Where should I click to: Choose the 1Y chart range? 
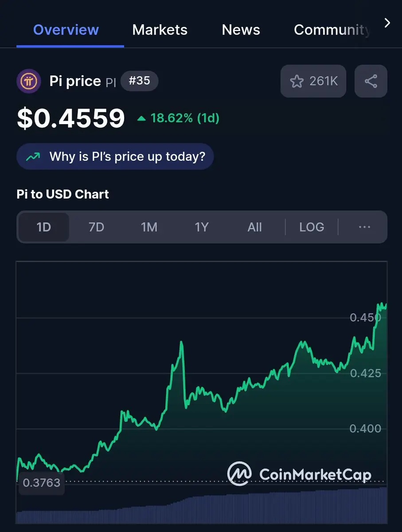click(202, 227)
